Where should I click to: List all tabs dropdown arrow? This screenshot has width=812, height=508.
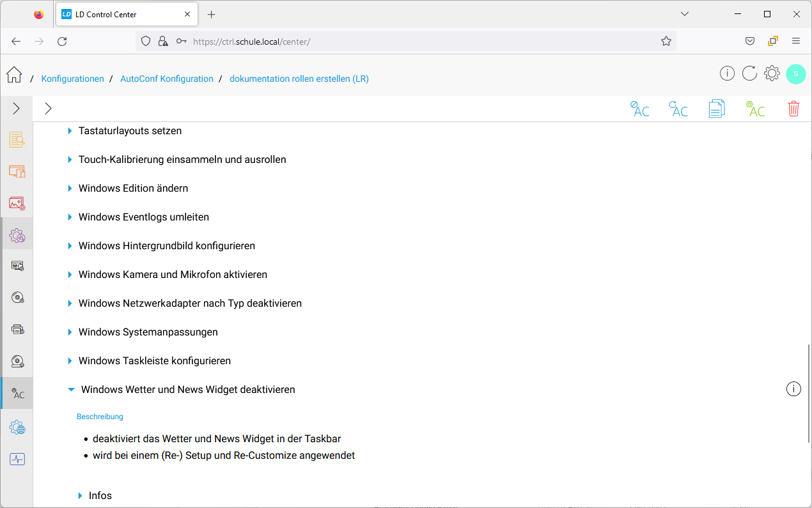pos(685,14)
